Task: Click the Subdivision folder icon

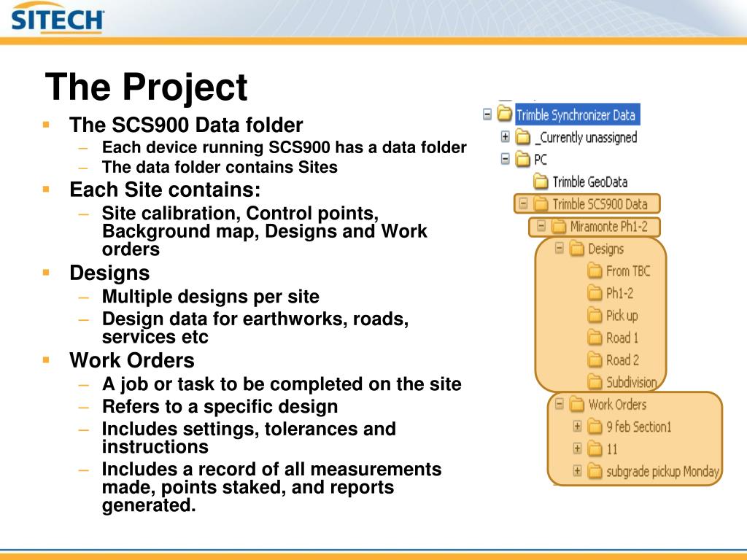Action: 595,382
